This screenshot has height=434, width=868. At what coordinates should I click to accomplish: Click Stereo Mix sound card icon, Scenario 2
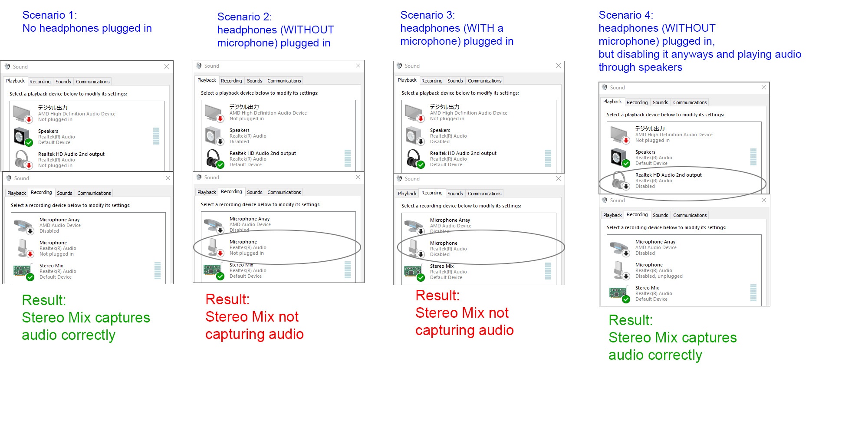point(214,271)
